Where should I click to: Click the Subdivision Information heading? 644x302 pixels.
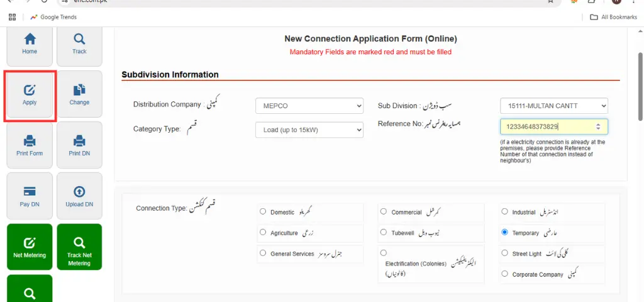[170, 75]
